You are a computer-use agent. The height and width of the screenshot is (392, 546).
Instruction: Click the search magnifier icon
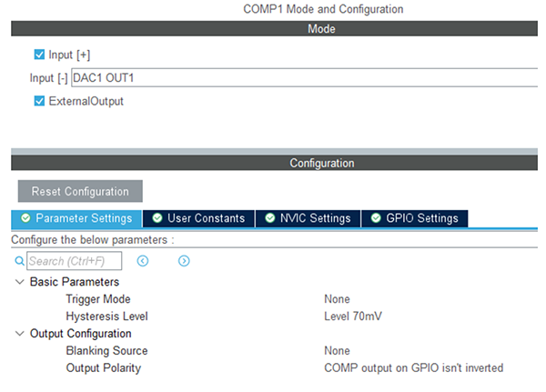(x=19, y=261)
